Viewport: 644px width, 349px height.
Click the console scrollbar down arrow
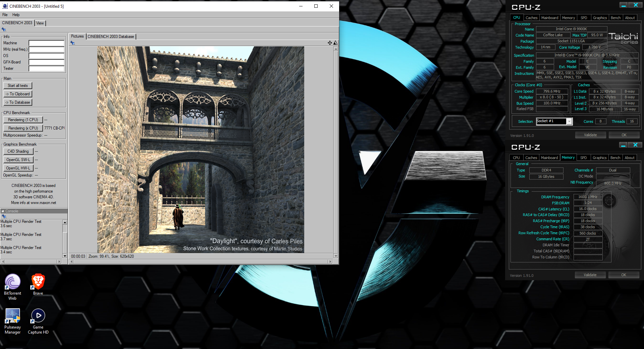point(65,256)
